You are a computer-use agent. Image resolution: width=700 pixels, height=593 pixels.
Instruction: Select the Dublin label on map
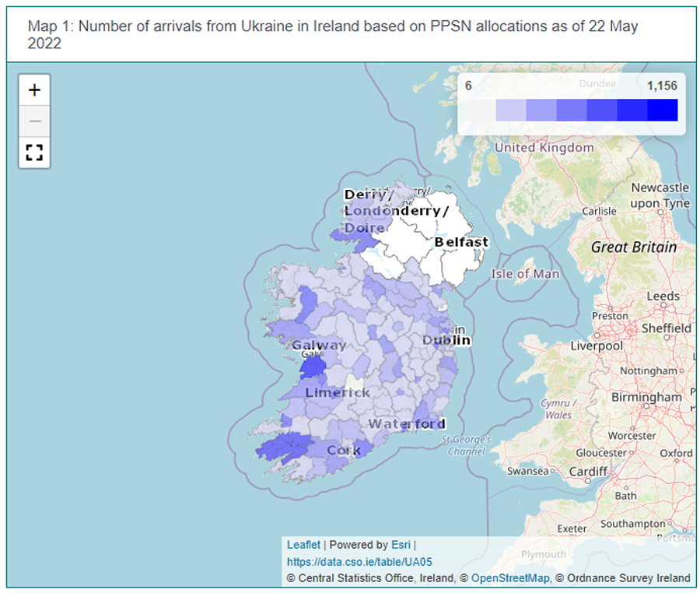point(446,341)
